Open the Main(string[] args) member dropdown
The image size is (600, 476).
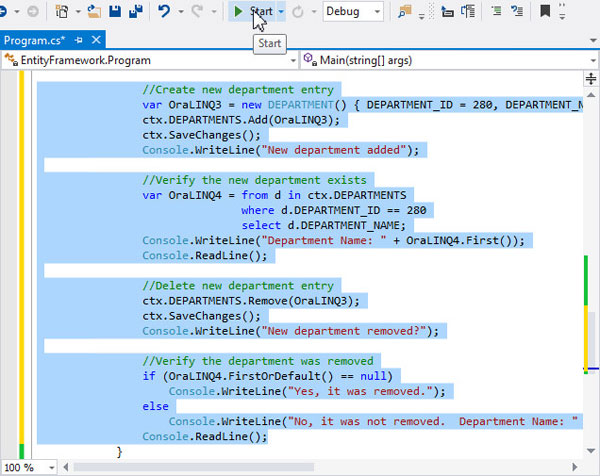click(445, 60)
